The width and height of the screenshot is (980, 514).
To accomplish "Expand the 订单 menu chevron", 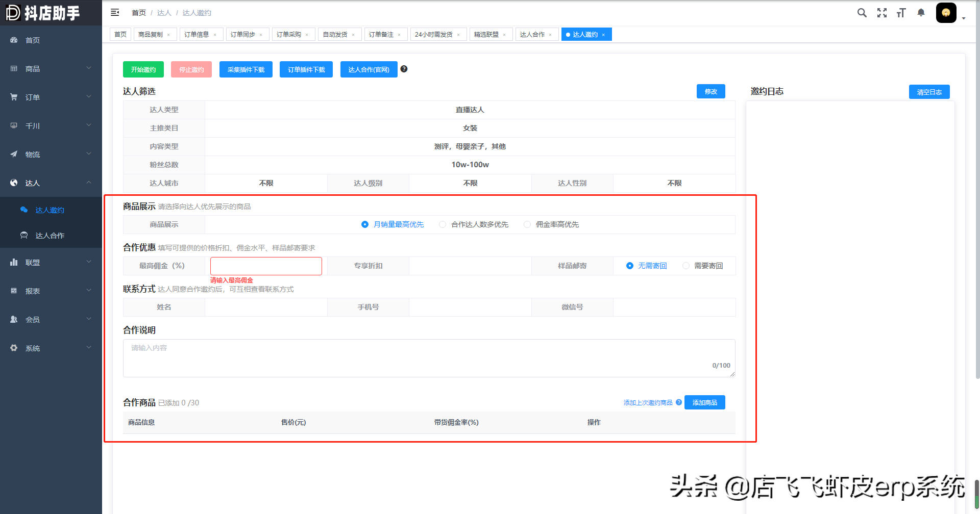I will click(89, 96).
